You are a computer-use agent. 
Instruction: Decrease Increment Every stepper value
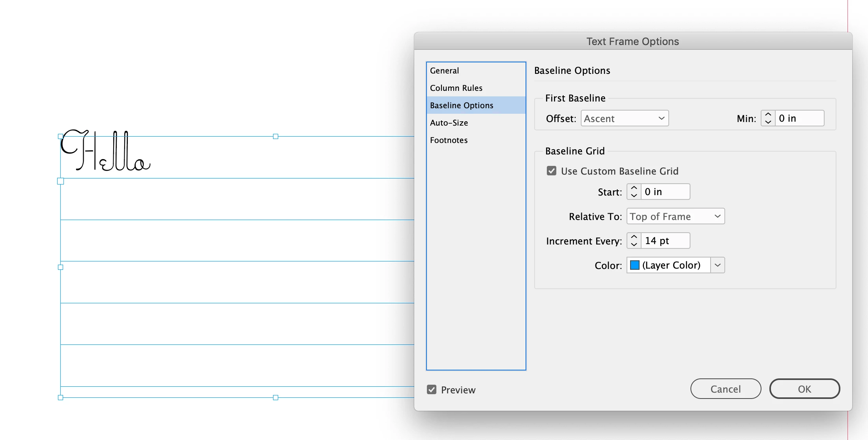[x=634, y=244]
